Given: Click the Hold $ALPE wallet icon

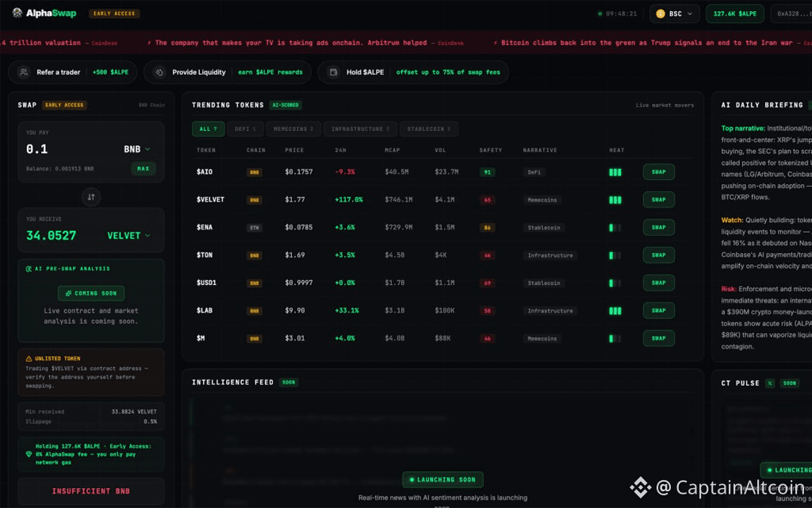Looking at the screenshot, I should click(334, 72).
